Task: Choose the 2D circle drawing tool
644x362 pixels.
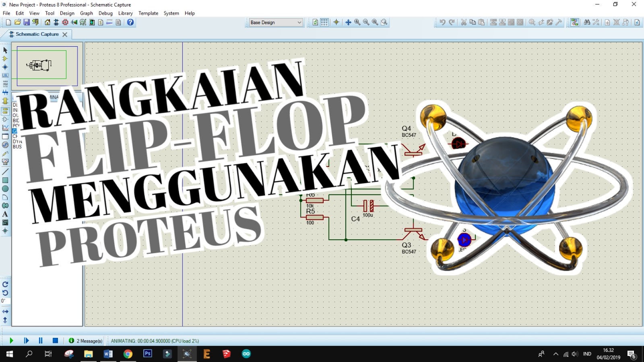Action: [x=5, y=189]
